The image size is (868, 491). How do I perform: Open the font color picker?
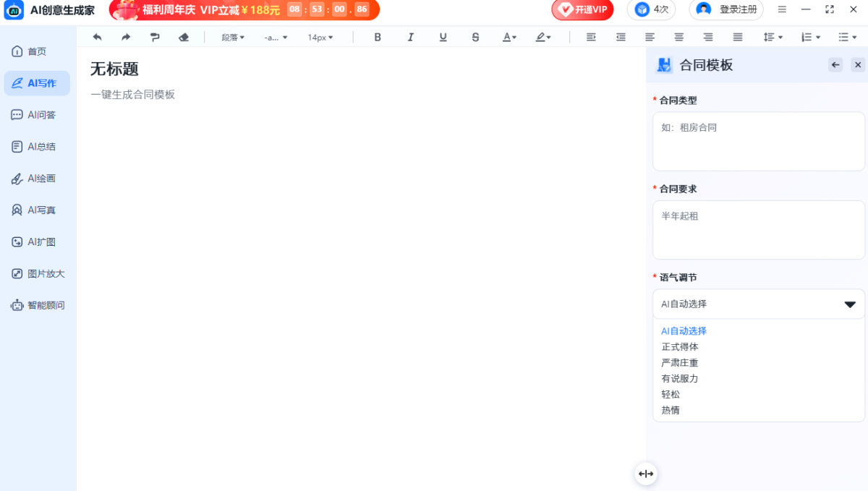(x=509, y=37)
